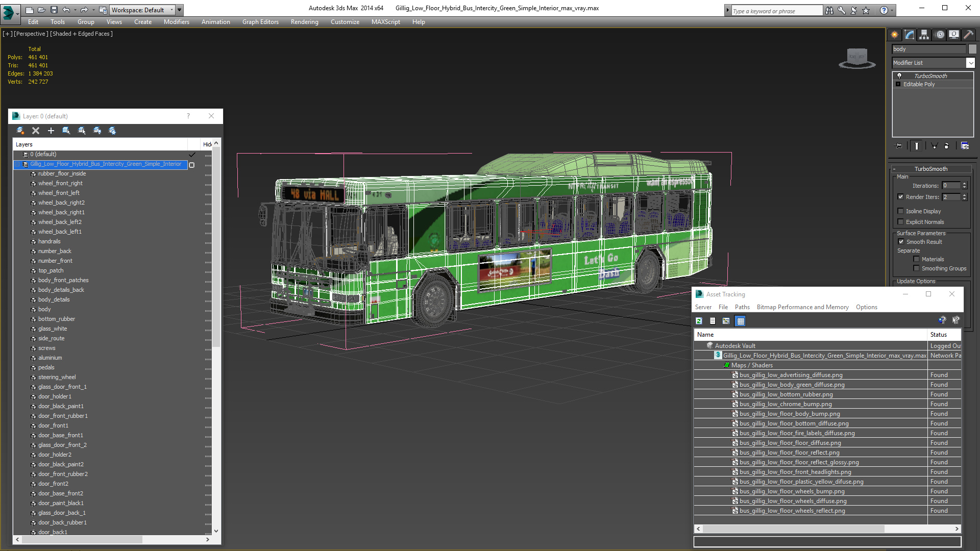This screenshot has width=980, height=551.
Task: Click Remove Modifier trash icon
Action: tap(947, 146)
